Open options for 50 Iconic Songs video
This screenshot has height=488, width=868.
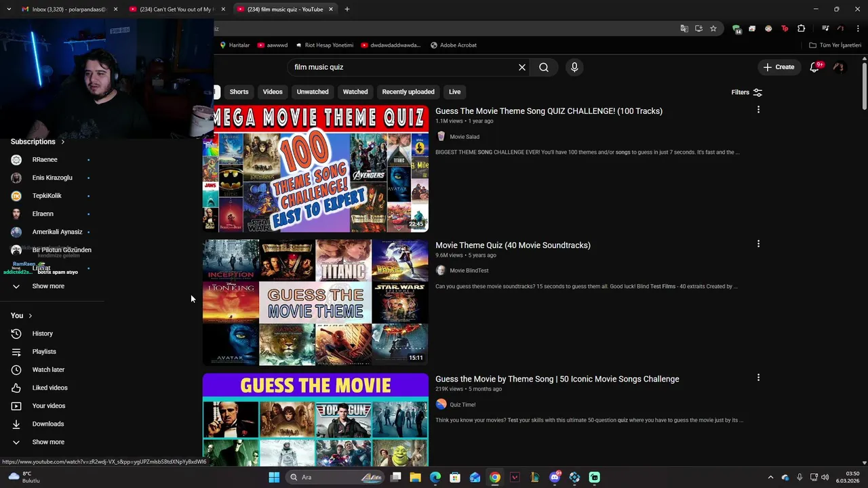click(x=758, y=378)
